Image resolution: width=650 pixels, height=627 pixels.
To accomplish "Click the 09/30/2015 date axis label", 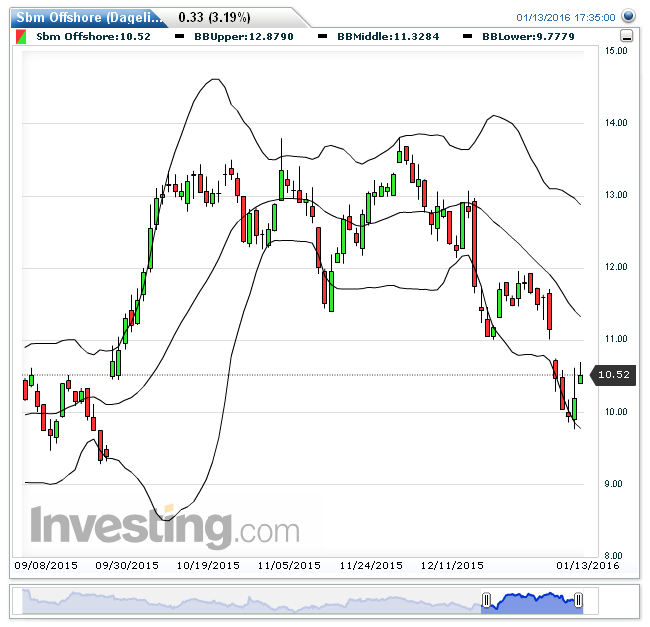I will pos(127,565).
